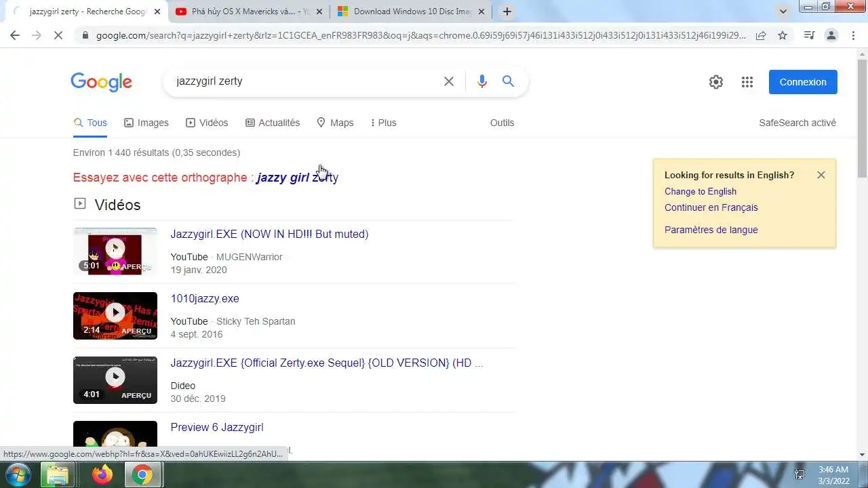Open the 1010jazzy.exe result

(205, 298)
